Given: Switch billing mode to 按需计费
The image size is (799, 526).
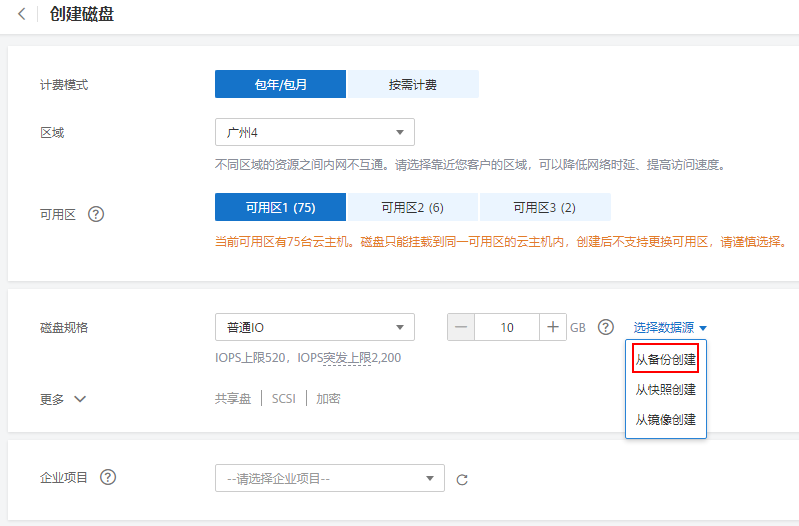Looking at the screenshot, I should [413, 84].
